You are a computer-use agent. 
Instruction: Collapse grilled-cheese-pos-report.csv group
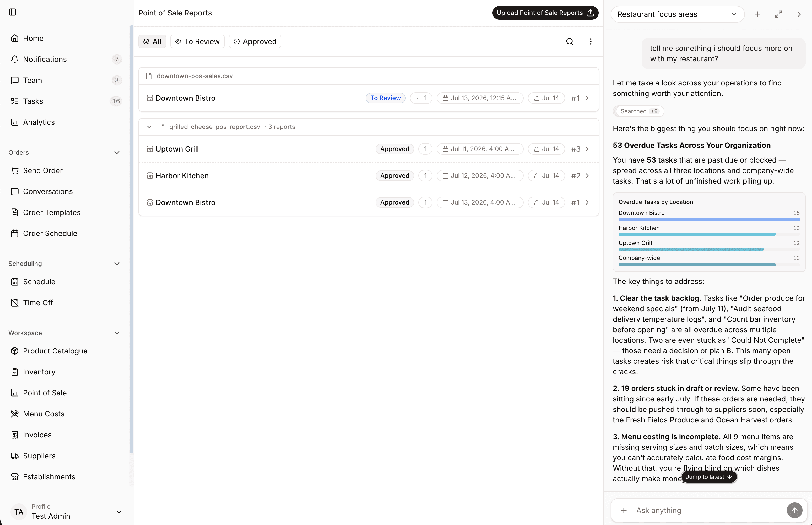coord(149,127)
